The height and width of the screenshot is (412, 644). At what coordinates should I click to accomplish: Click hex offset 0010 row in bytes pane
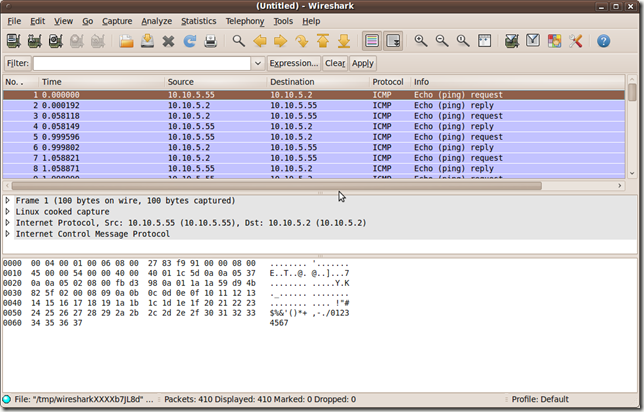[176, 273]
